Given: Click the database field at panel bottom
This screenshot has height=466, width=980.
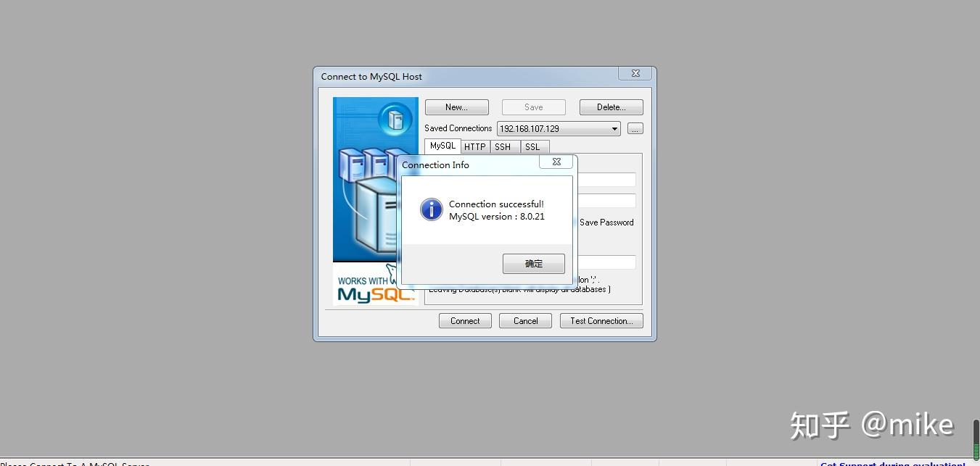Looking at the screenshot, I should coord(606,262).
